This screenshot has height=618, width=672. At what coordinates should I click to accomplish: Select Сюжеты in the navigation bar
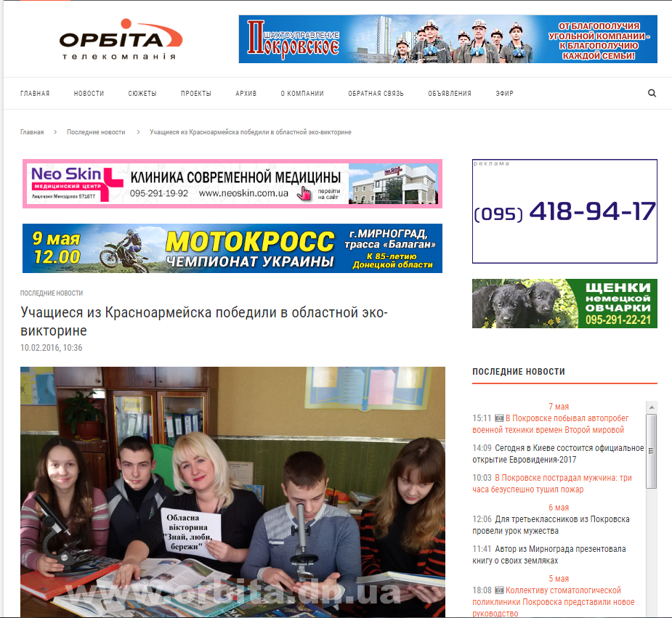click(142, 94)
